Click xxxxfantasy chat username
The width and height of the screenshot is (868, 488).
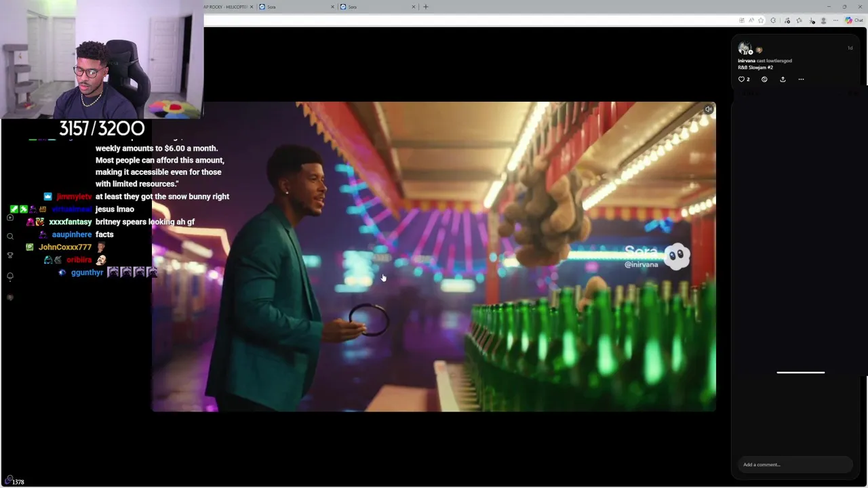[71, 222]
